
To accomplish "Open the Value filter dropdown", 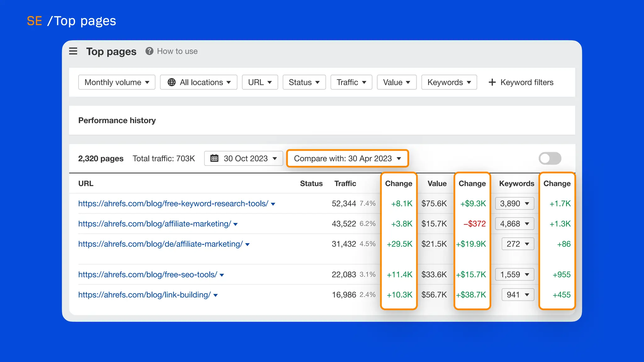I will point(397,82).
